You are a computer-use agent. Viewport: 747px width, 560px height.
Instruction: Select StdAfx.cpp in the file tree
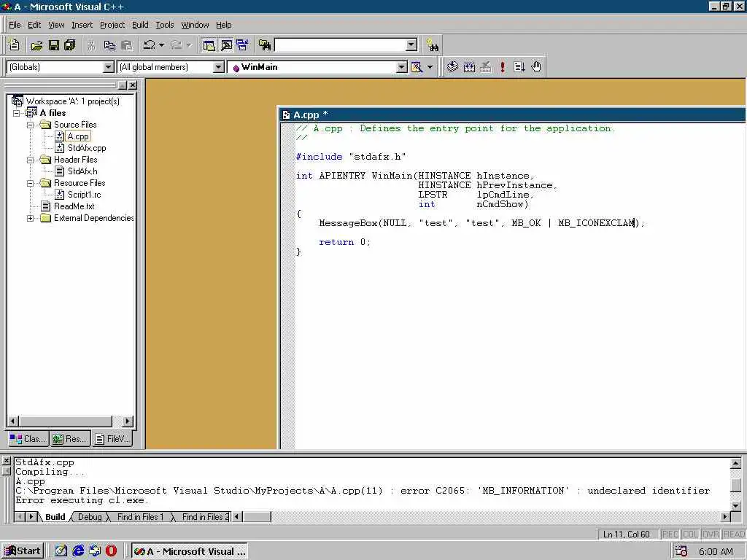[x=87, y=148]
